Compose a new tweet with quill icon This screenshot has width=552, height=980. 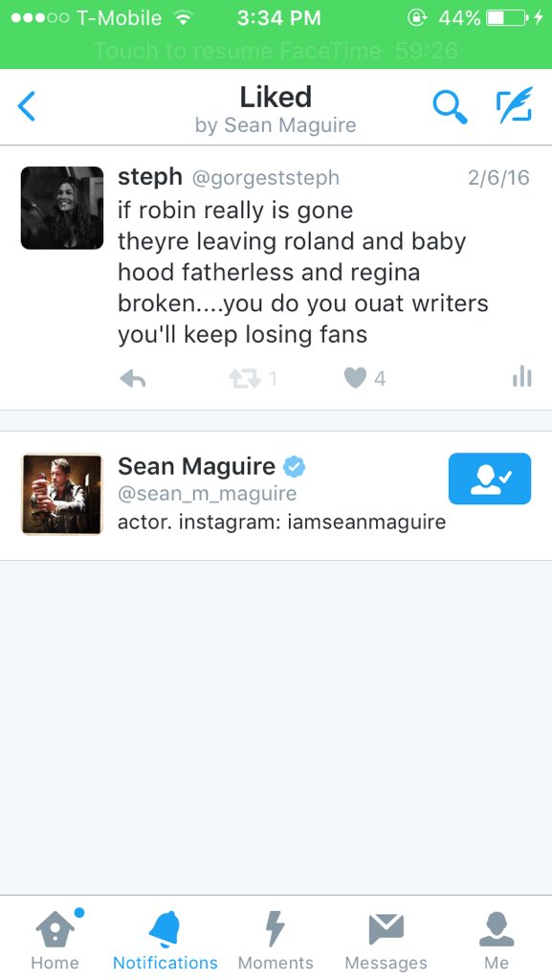pos(515,104)
